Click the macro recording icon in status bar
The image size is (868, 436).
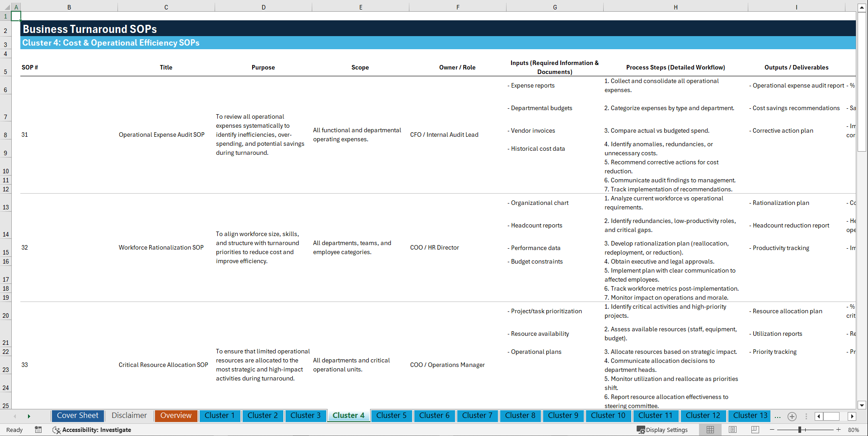click(38, 430)
